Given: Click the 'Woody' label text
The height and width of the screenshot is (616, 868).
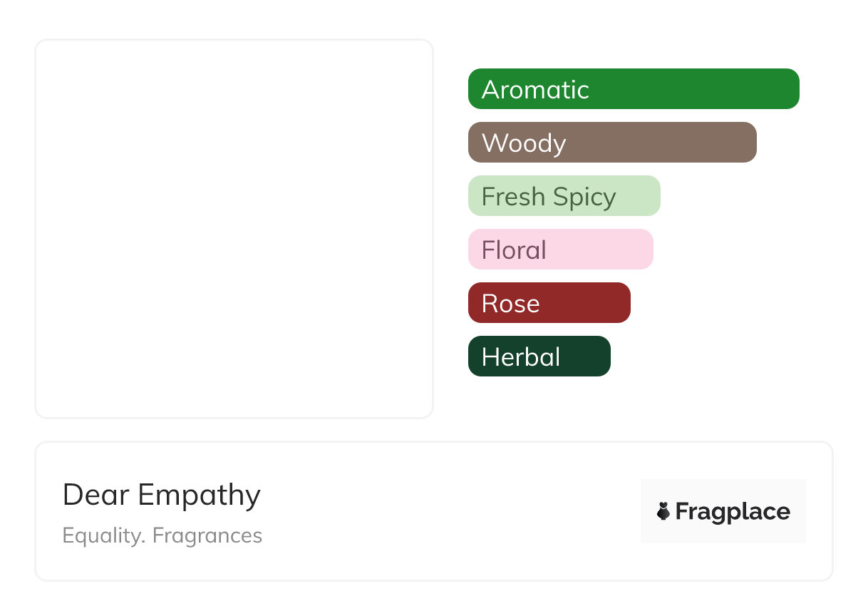Looking at the screenshot, I should pos(524,143).
